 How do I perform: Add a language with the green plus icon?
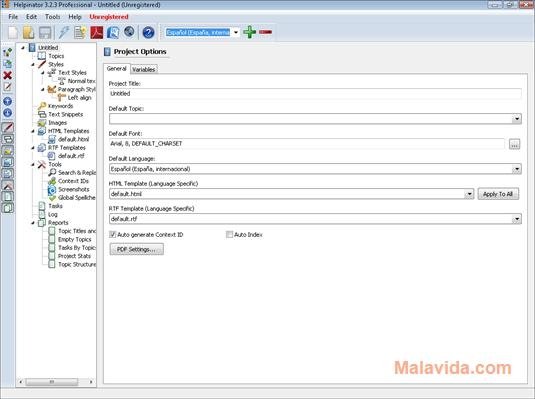249,32
